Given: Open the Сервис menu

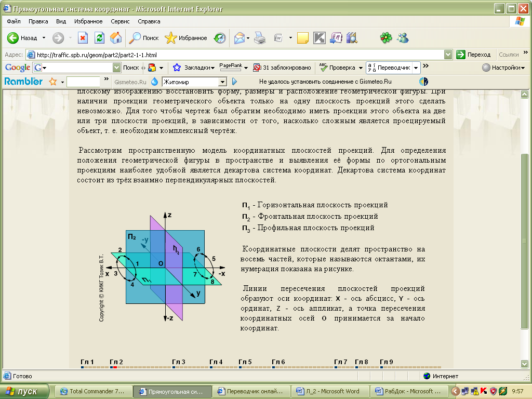Looking at the screenshot, I should [x=120, y=22].
